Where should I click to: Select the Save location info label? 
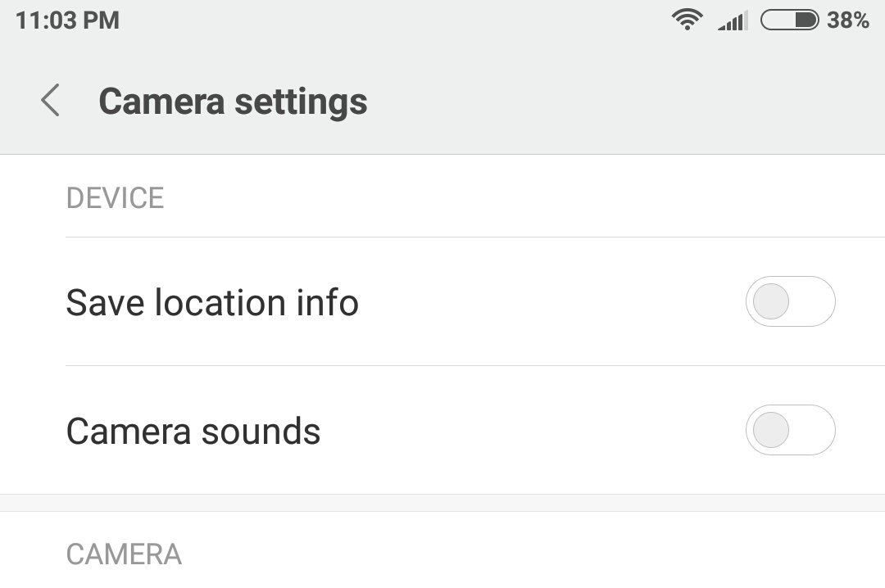(212, 302)
